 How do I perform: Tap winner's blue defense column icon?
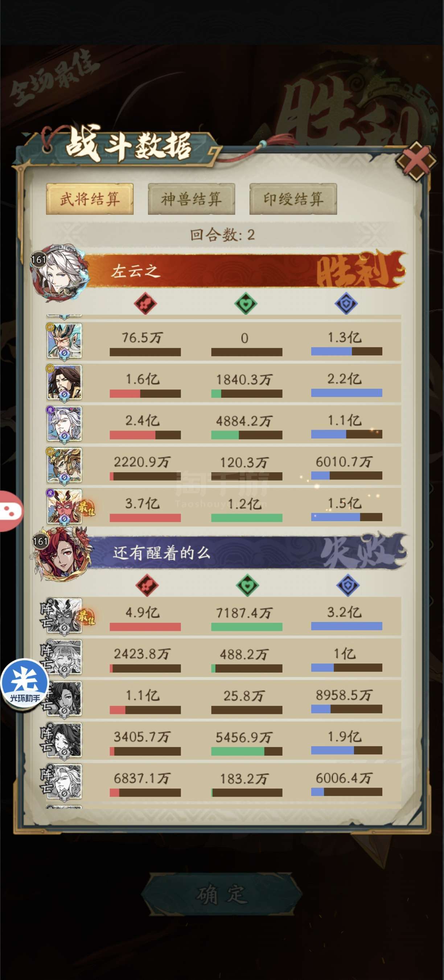pyautogui.click(x=346, y=303)
